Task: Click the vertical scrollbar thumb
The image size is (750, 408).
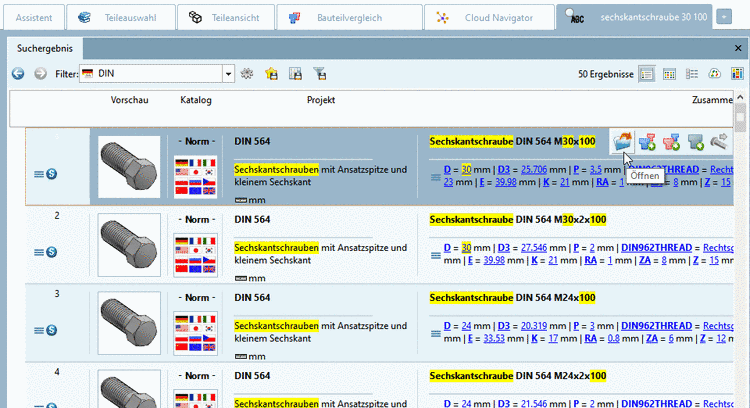Action: point(740,118)
